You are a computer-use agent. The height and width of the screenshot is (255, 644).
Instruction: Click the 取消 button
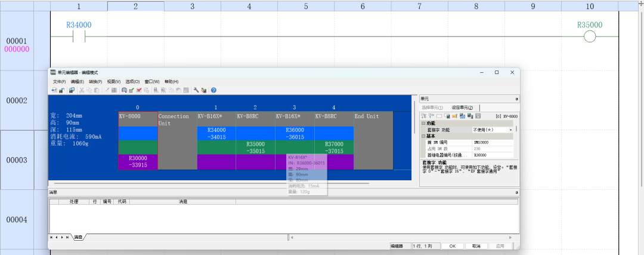(476, 246)
